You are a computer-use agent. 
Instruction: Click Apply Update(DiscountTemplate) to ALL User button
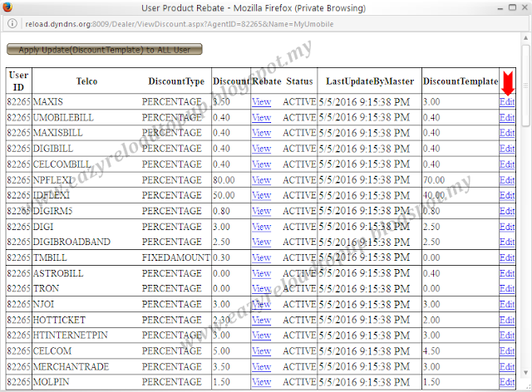(105, 49)
